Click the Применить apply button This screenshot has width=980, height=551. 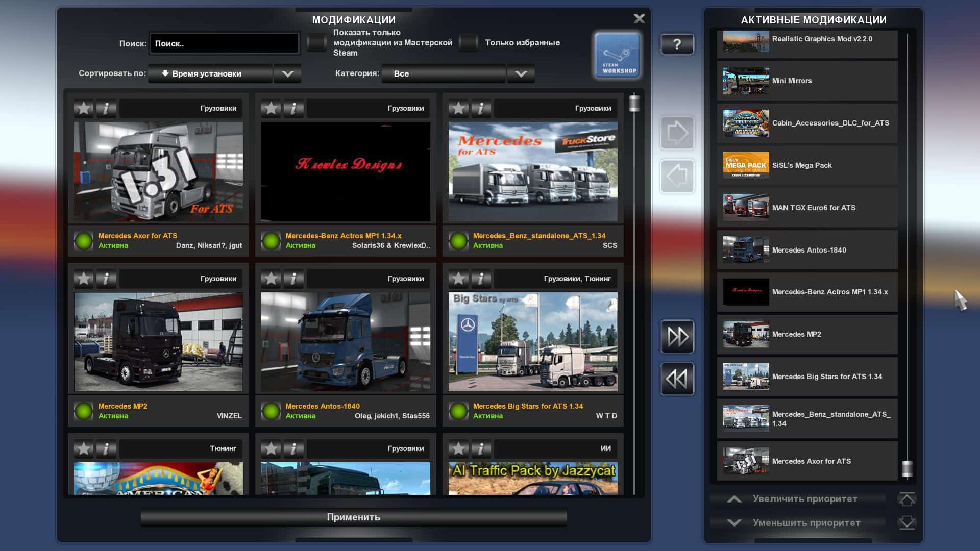(353, 517)
